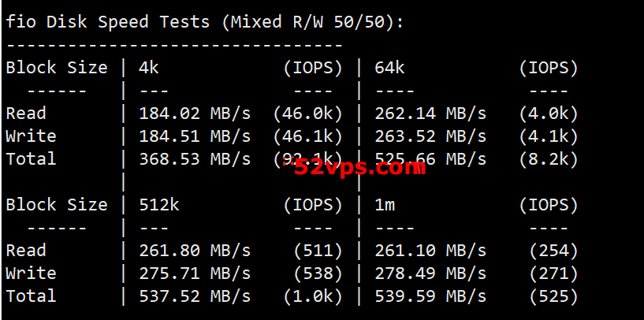The image size is (644, 320).
Task: Click the 512k write speed 275.71 MB/s
Action: point(195,273)
